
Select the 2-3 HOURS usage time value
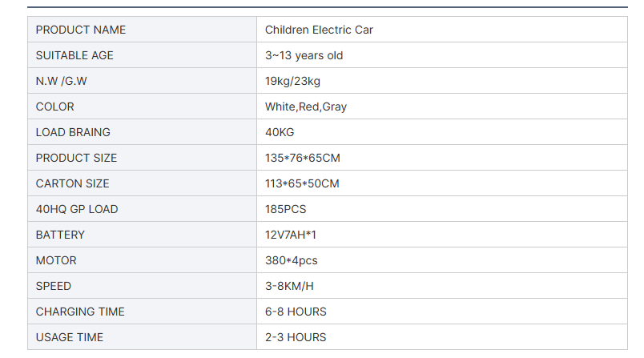(x=296, y=337)
